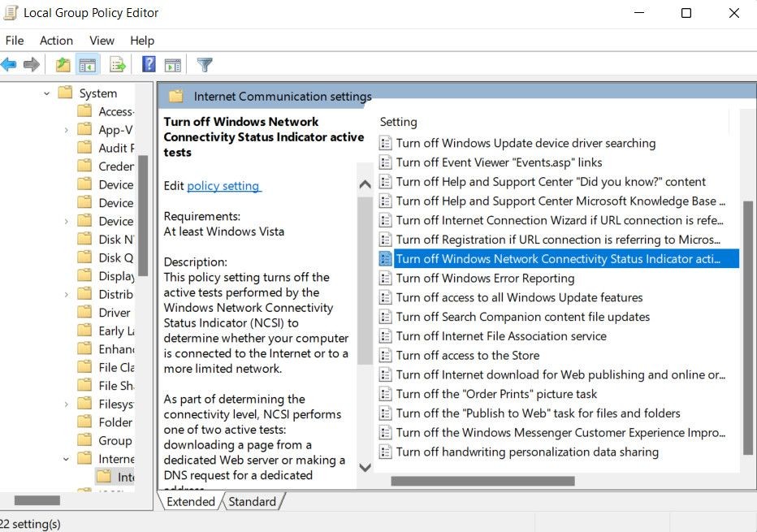This screenshot has height=532, width=757.
Task: Select the "Disk Q" folder in the tree
Action: (x=106, y=257)
